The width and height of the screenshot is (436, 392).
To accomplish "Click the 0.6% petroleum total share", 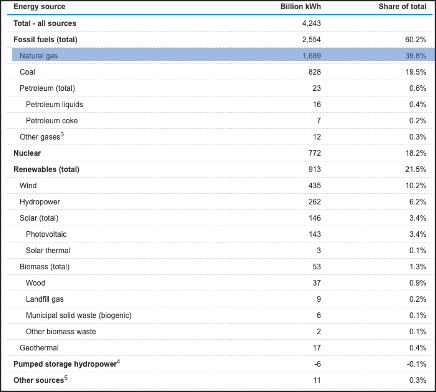I will point(418,88).
